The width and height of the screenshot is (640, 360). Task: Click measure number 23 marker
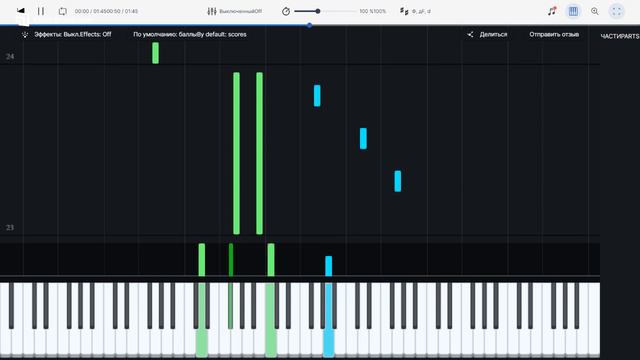(x=10, y=227)
